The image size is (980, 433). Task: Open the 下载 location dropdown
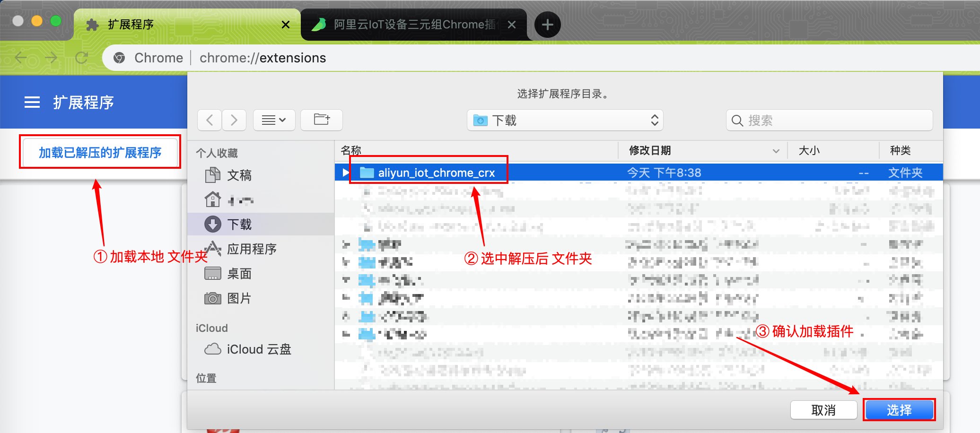click(565, 120)
